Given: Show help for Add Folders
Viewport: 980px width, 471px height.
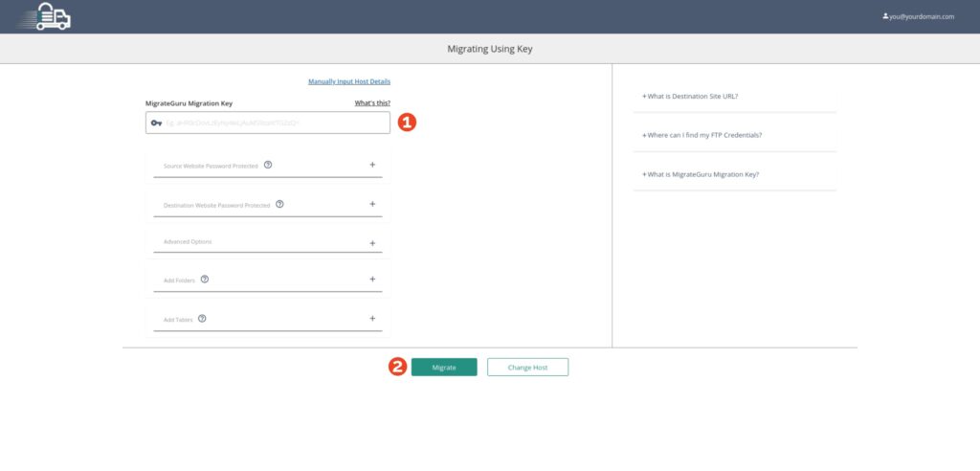Looking at the screenshot, I should click(x=205, y=279).
